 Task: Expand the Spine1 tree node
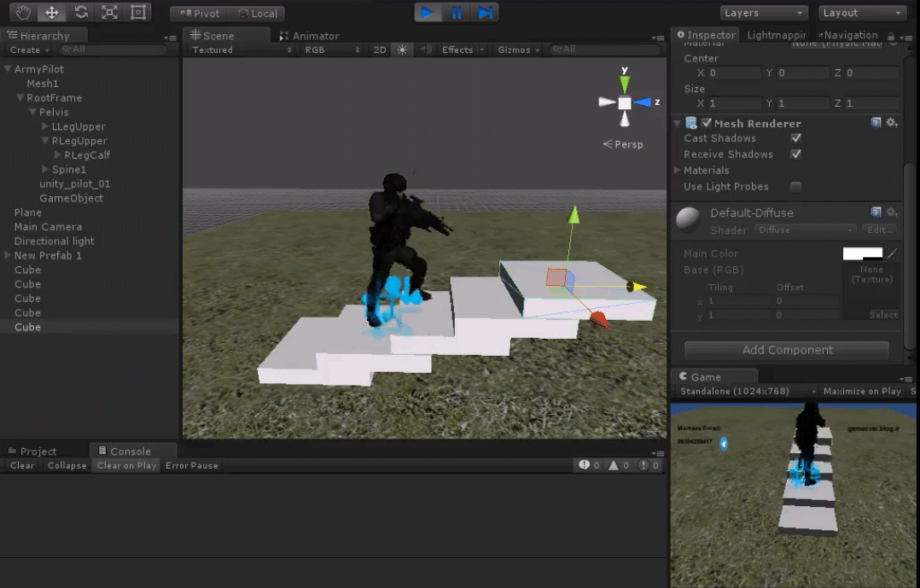pos(45,170)
